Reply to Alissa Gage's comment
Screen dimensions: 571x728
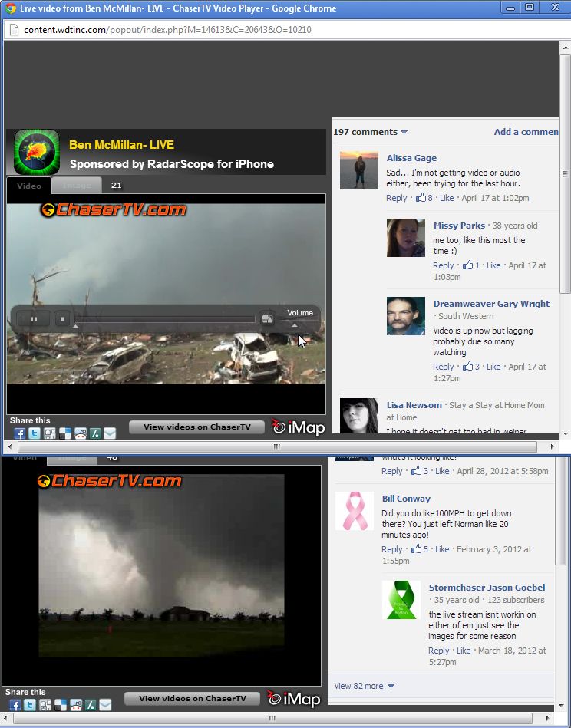click(396, 198)
